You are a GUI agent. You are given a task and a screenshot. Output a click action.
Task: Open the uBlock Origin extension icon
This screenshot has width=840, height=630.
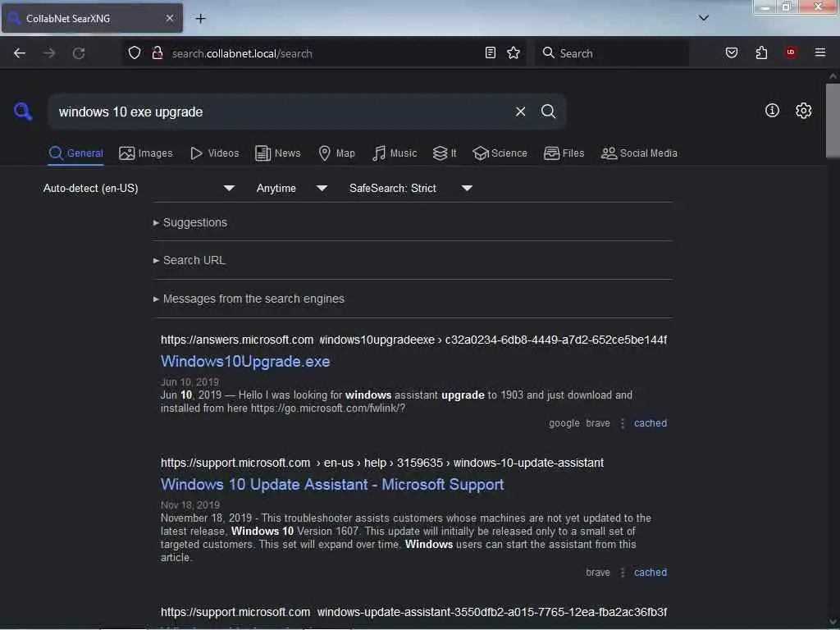(791, 52)
